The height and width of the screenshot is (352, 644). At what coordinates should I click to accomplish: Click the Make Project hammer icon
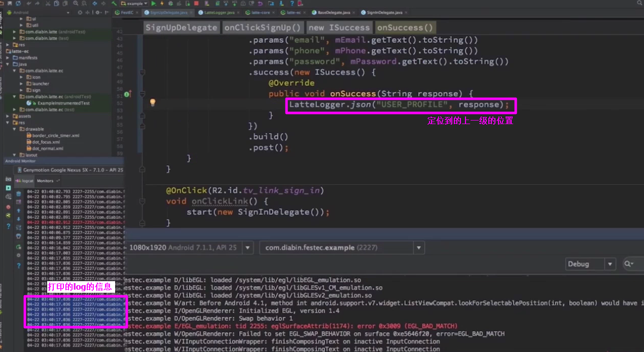coord(115,3)
